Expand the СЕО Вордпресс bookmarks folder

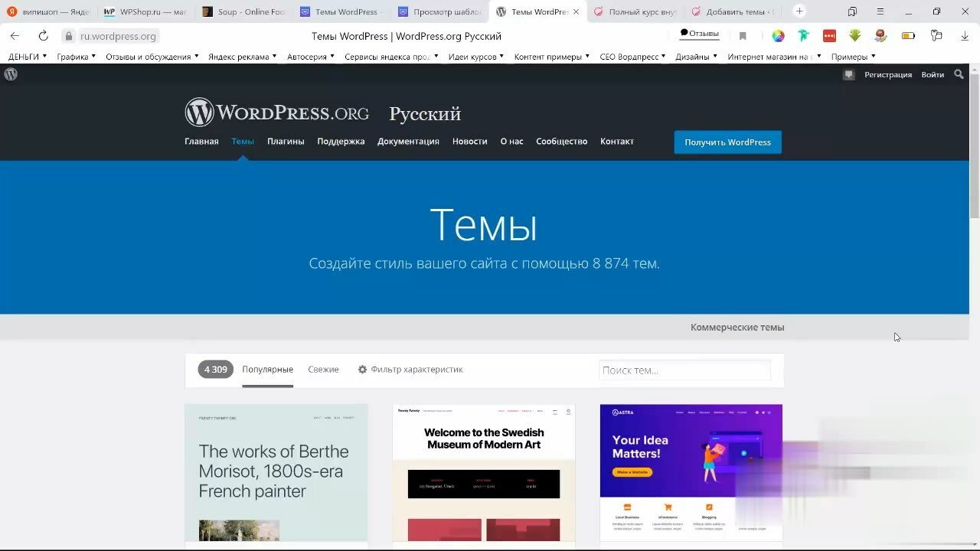pyautogui.click(x=633, y=57)
